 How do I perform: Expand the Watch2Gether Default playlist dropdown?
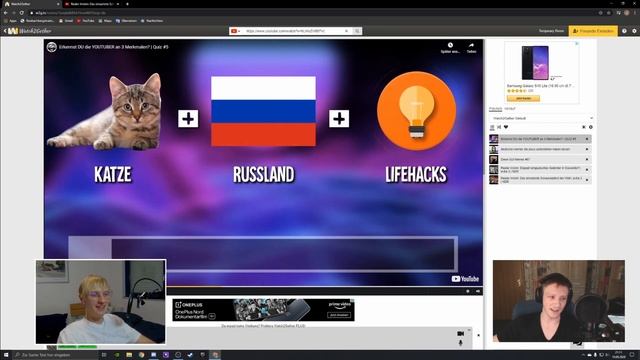[541, 118]
